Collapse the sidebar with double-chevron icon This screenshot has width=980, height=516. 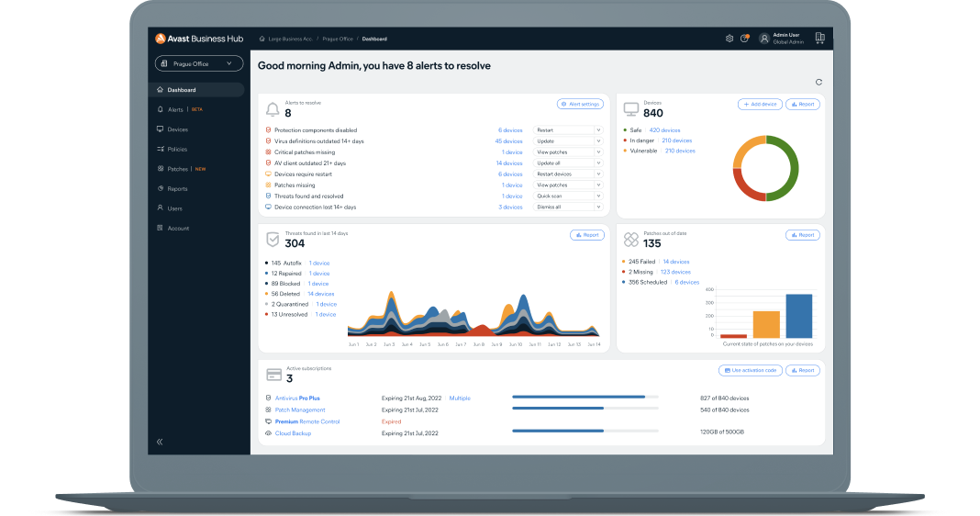pos(160,442)
